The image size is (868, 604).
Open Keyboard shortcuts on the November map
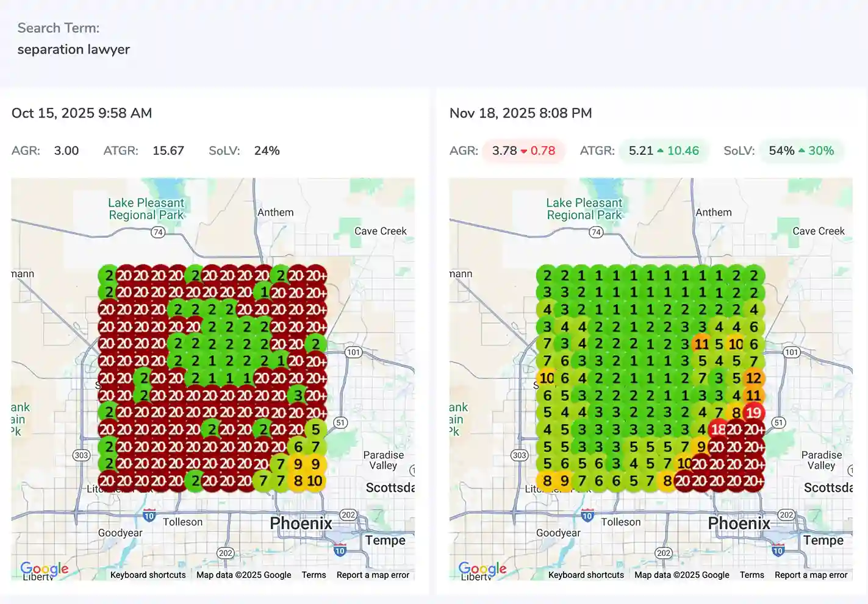586,575
